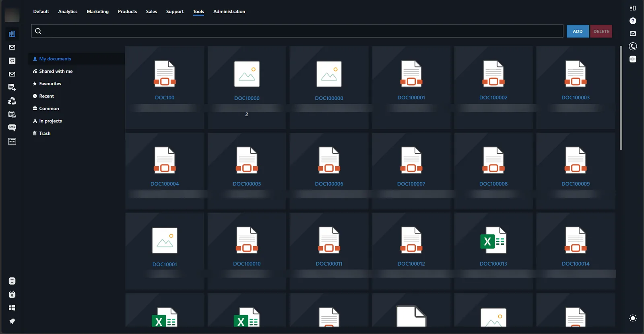Open the SMS speech bubble icon
Image resolution: width=644 pixels, height=334 pixels.
(12, 128)
